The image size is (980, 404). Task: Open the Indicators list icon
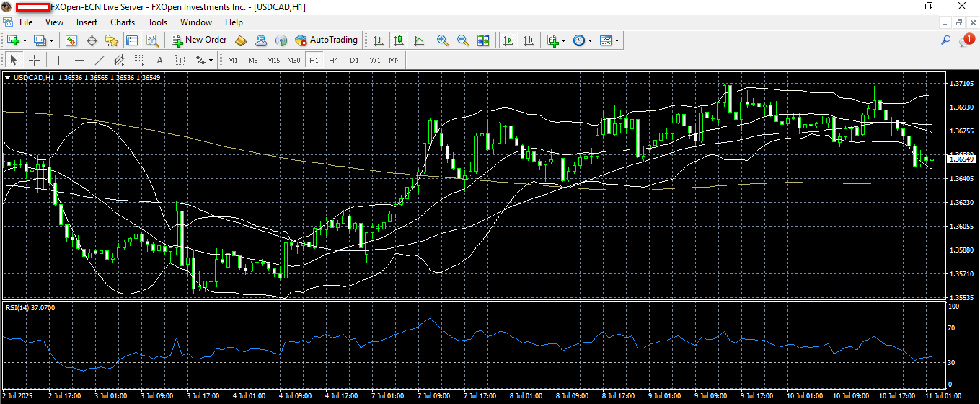[x=552, y=40]
